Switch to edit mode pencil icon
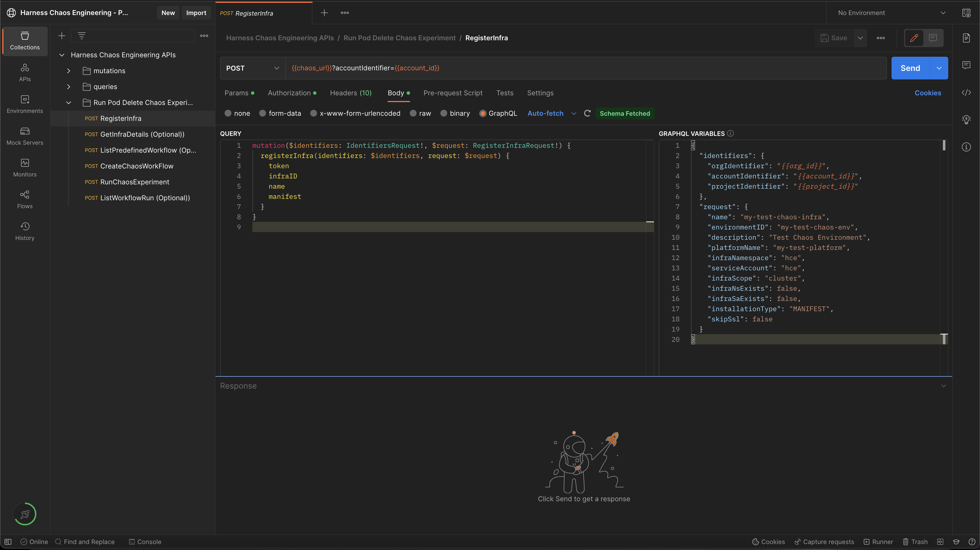The image size is (980, 550). [914, 38]
